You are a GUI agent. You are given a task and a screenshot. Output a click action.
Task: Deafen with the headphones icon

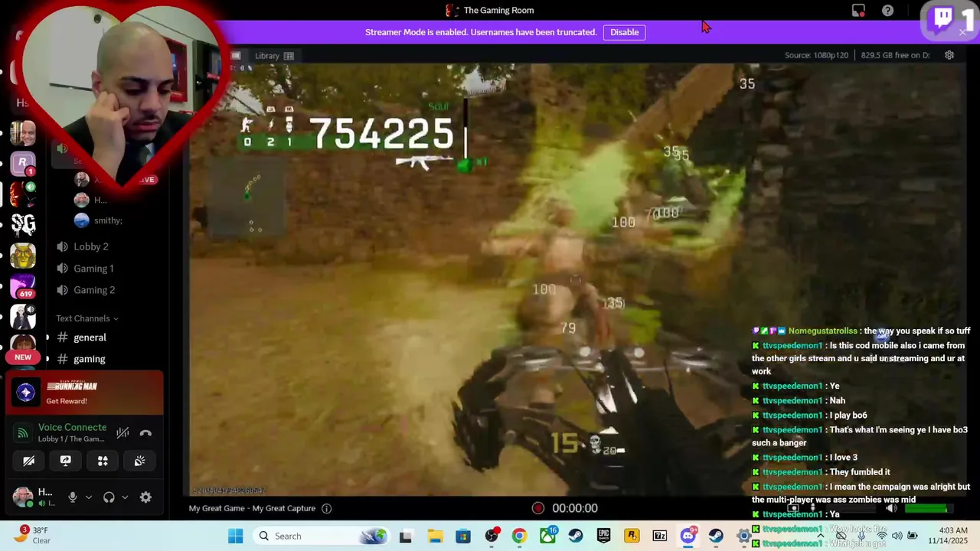(x=109, y=497)
